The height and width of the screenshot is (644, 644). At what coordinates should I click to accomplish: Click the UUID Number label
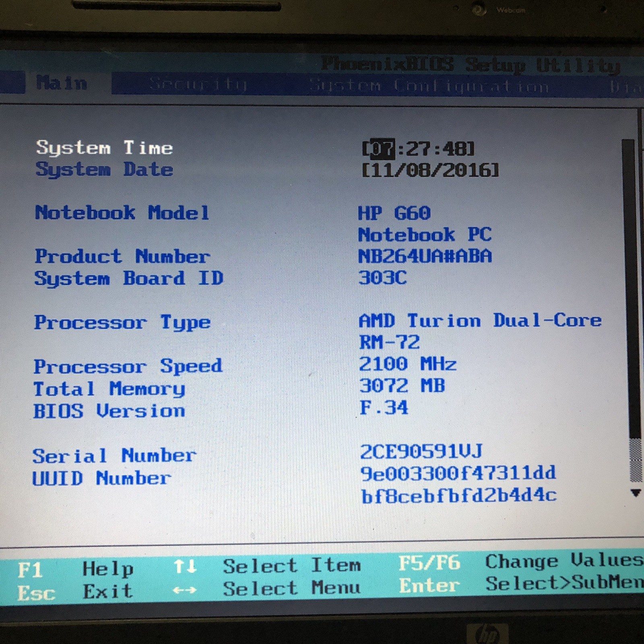click(101, 479)
